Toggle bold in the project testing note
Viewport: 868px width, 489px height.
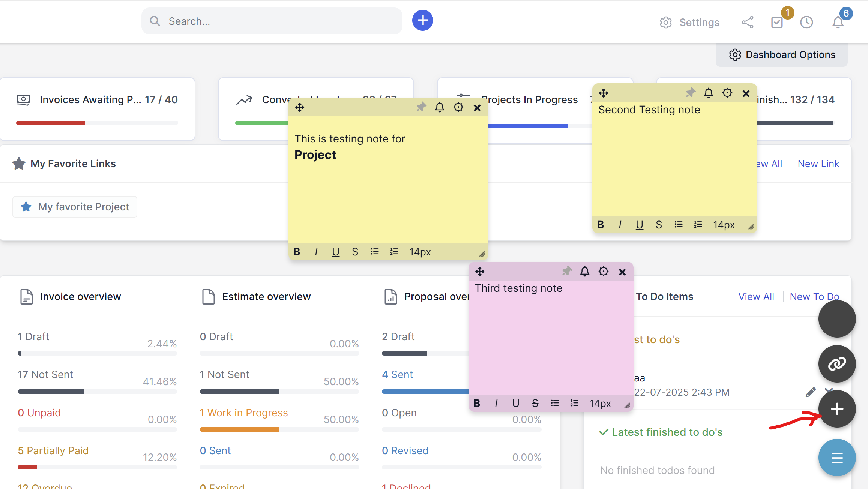297,252
